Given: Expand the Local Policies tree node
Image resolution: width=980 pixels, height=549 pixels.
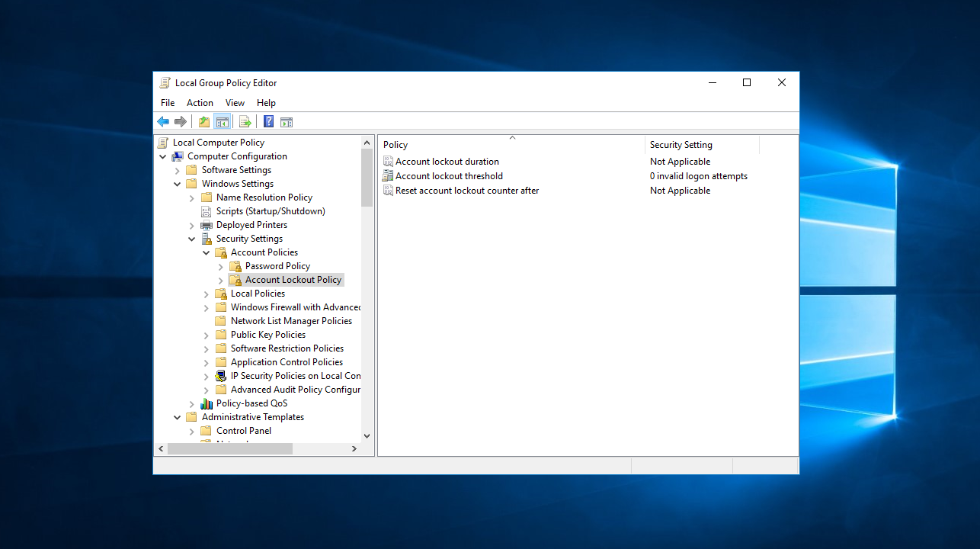Looking at the screenshot, I should coord(207,294).
